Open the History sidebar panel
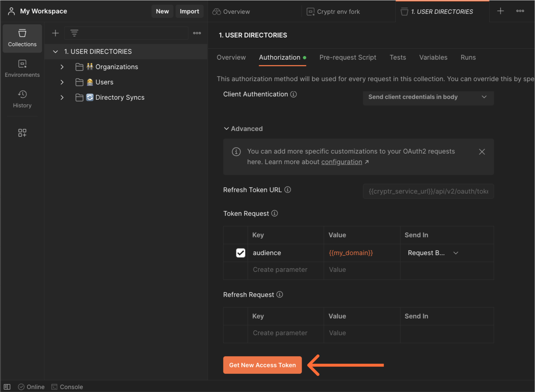 click(22, 99)
